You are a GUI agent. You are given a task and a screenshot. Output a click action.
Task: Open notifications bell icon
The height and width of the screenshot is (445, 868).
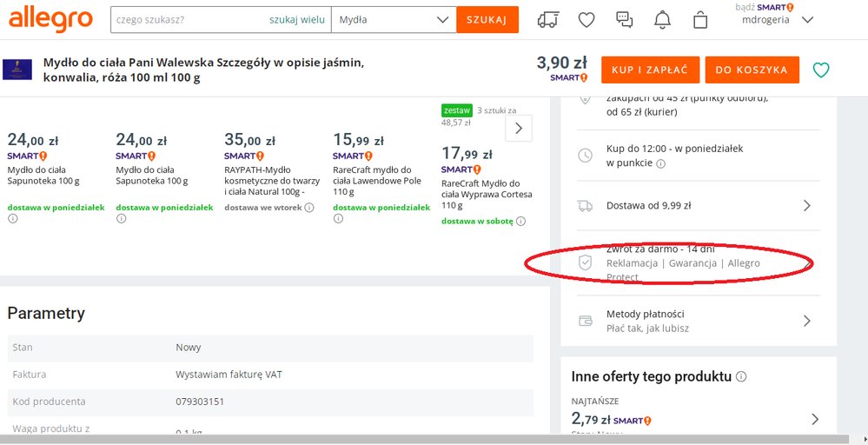click(x=662, y=20)
